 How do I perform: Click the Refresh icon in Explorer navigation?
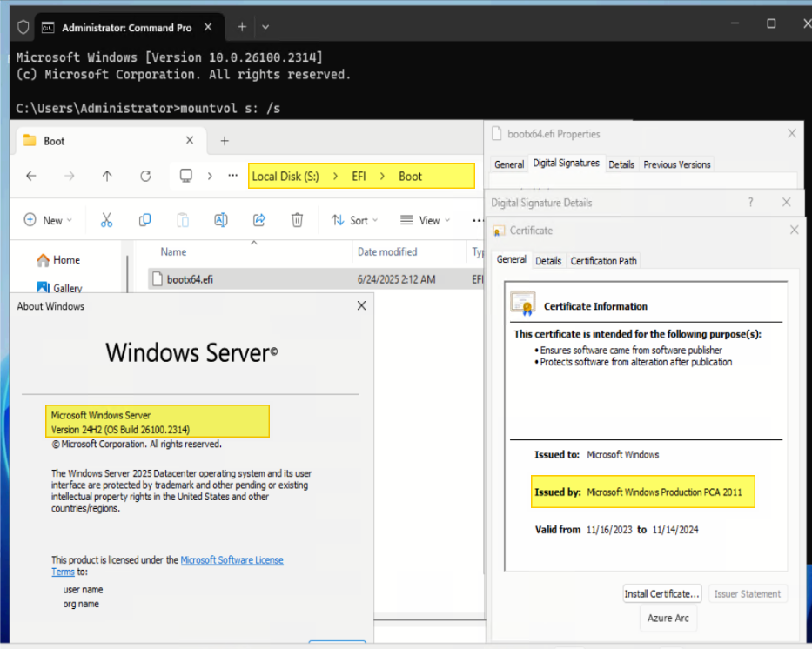point(145,176)
